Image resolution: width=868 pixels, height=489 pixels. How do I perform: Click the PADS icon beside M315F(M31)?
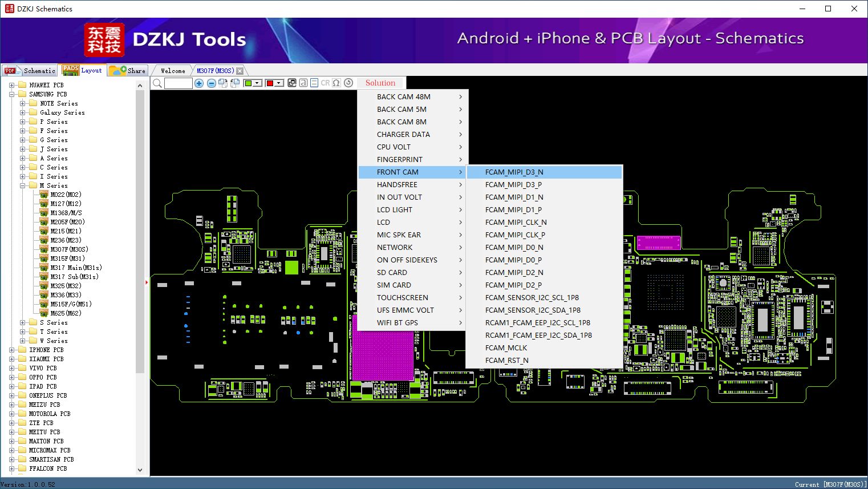click(44, 258)
